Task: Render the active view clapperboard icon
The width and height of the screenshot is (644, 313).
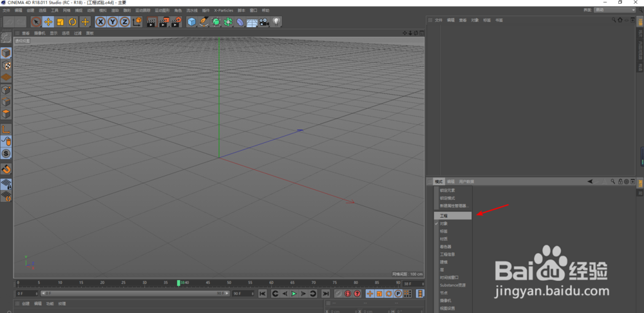Action: pos(151,22)
